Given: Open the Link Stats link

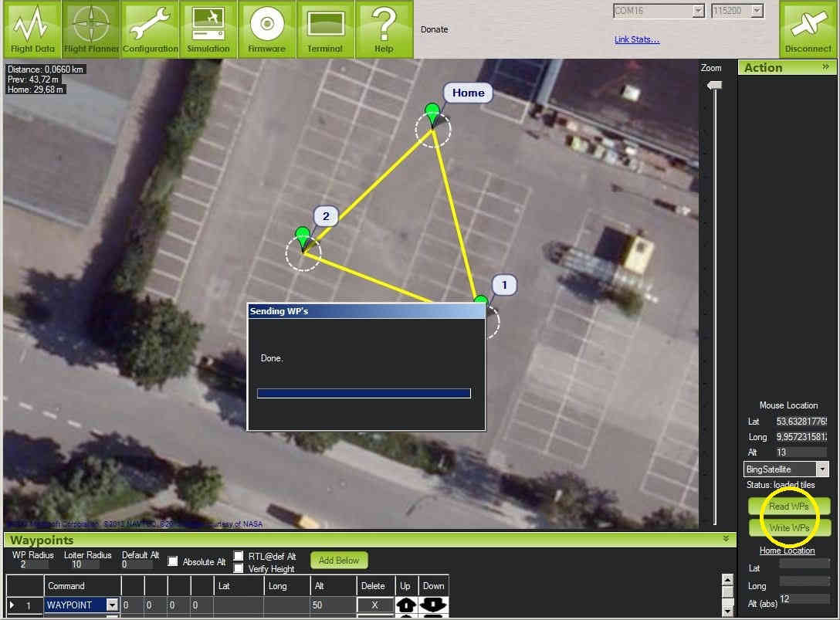Looking at the screenshot, I should tap(637, 39).
